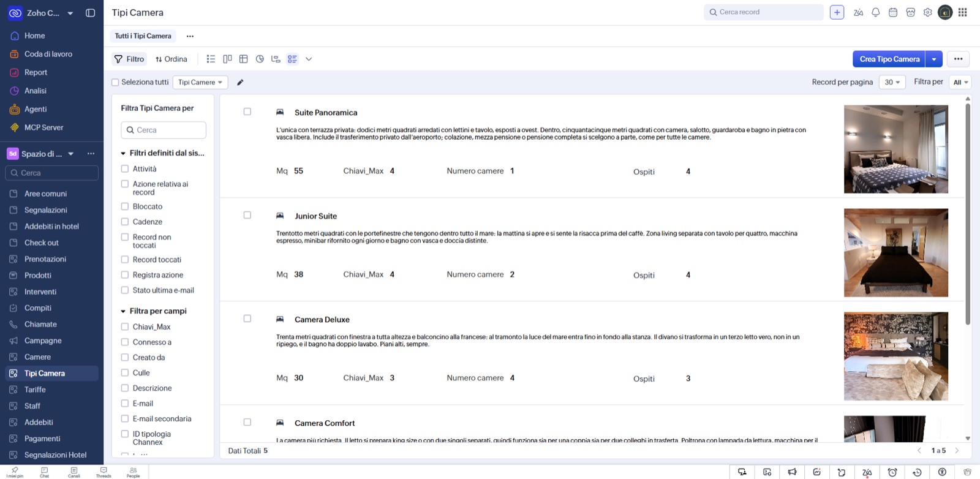Open the Junior Suite record link
The height and width of the screenshot is (479, 980).
point(315,216)
